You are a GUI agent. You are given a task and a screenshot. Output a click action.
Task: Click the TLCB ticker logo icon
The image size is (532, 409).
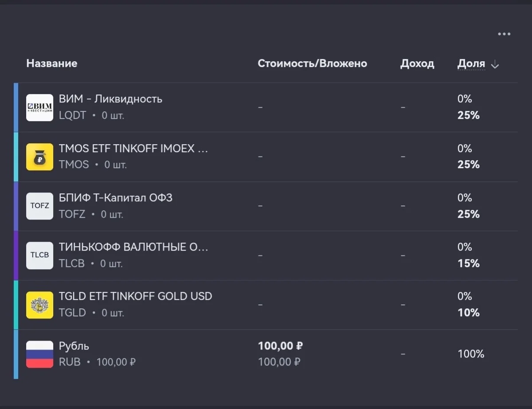point(39,256)
